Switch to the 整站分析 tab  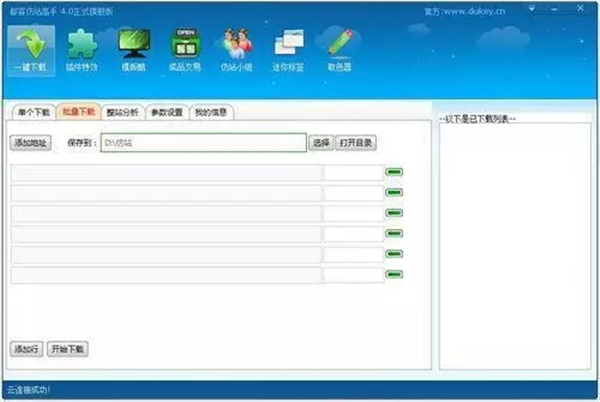[122, 113]
